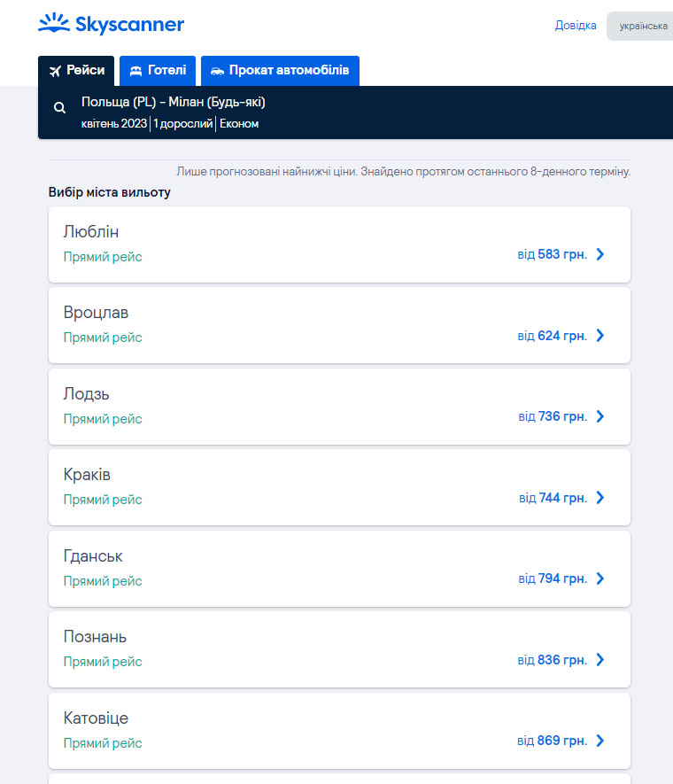Expand Лодзь chevron at 736 грн.

(x=600, y=416)
